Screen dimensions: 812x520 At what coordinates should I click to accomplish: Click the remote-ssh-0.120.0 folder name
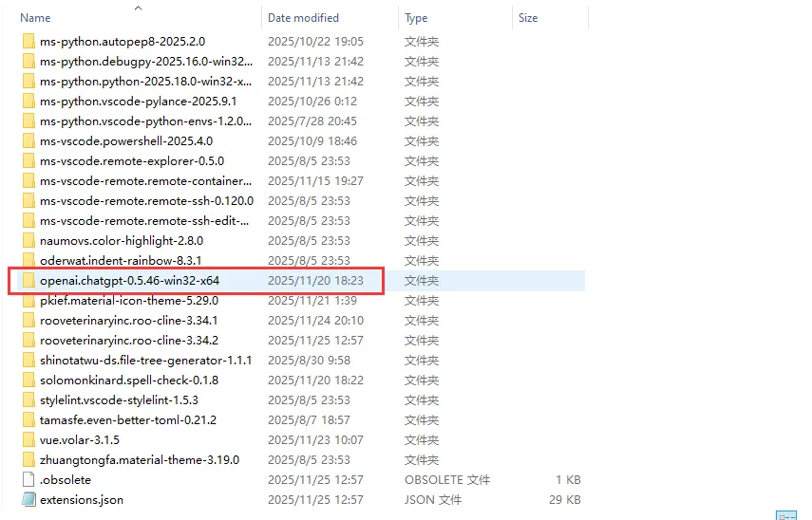[146, 201]
